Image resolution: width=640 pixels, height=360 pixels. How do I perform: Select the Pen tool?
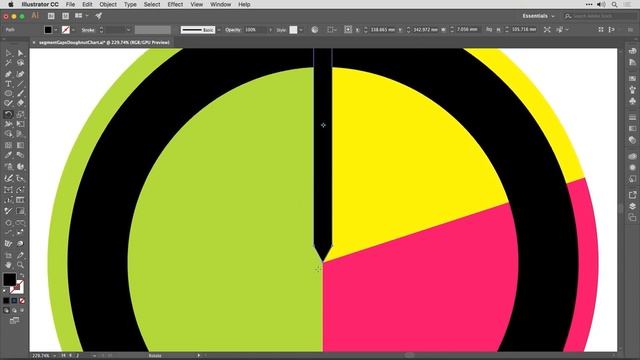8,74
